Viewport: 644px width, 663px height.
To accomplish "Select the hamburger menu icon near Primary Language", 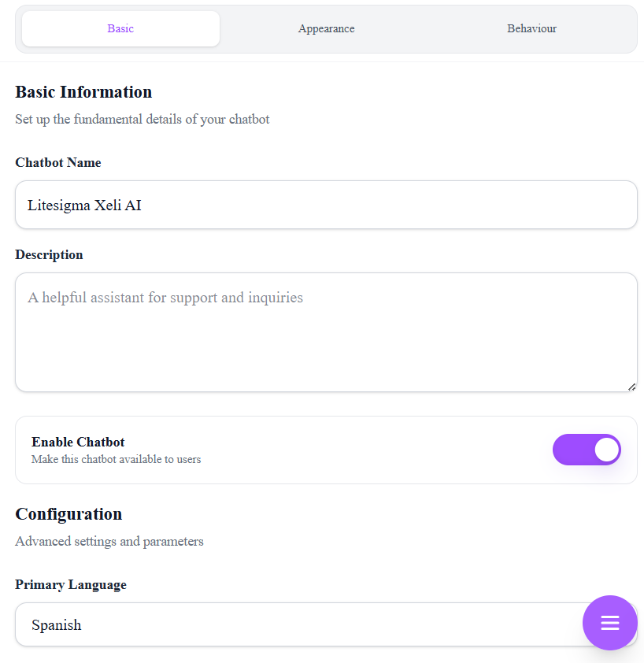I will coord(610,623).
